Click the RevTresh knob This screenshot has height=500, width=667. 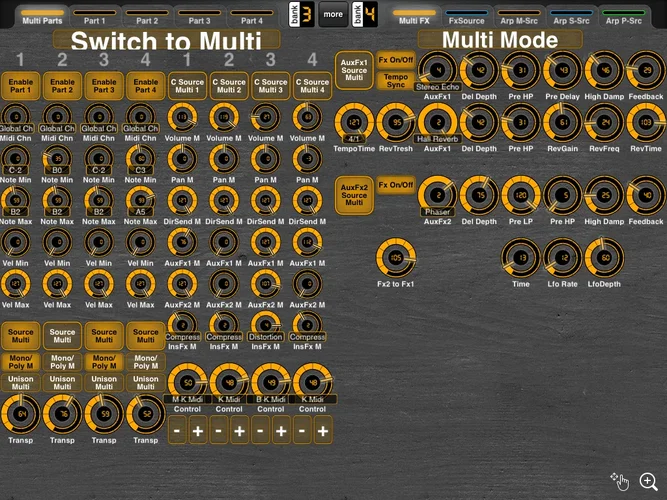[x=396, y=123]
